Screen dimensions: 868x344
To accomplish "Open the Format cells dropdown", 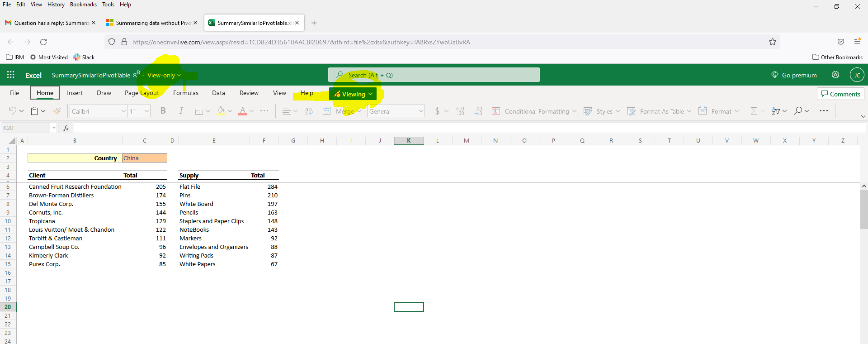I will pos(719,111).
